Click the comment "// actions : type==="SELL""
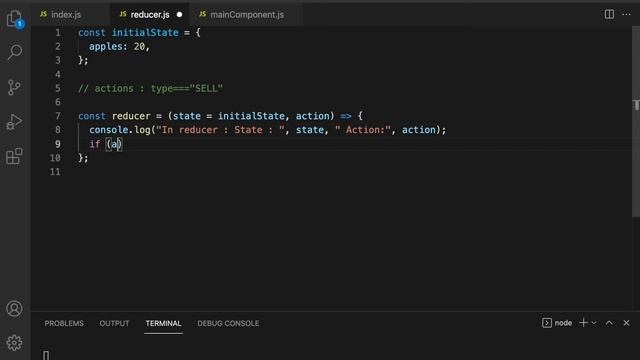Screen dimensions: 640x360 click(x=150, y=89)
